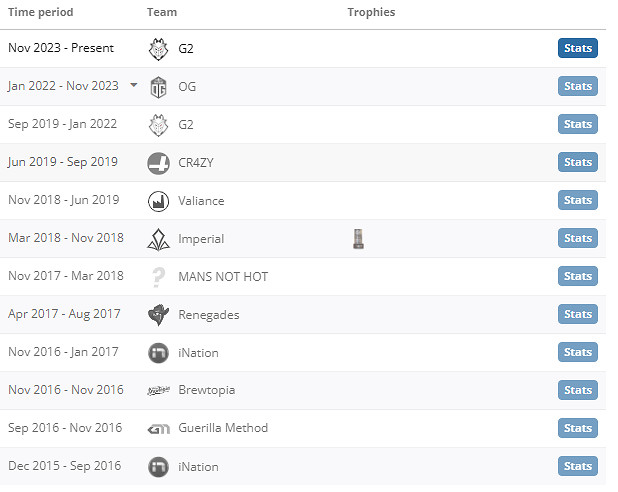Image resolution: width=618 pixels, height=492 pixels.
Task: Click the G2 logo in the Nov 2023 row
Action: [x=158, y=48]
